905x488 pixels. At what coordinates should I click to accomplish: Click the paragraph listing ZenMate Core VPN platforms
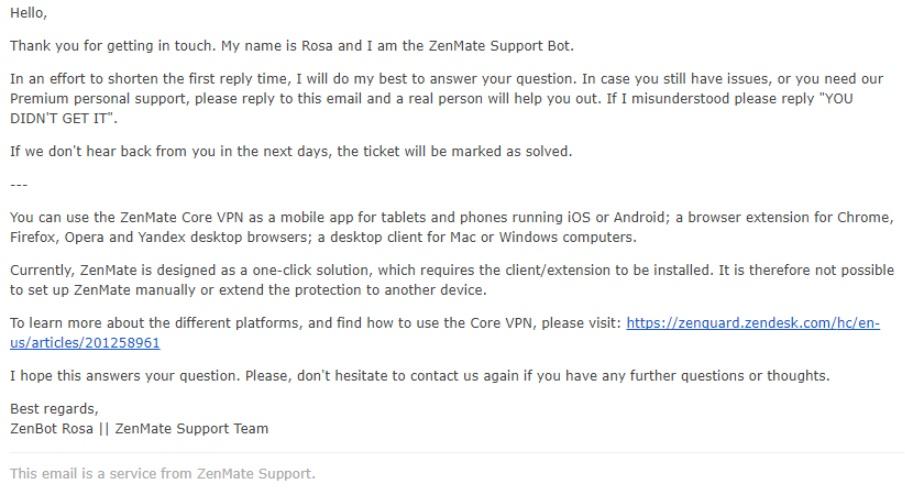(451, 227)
